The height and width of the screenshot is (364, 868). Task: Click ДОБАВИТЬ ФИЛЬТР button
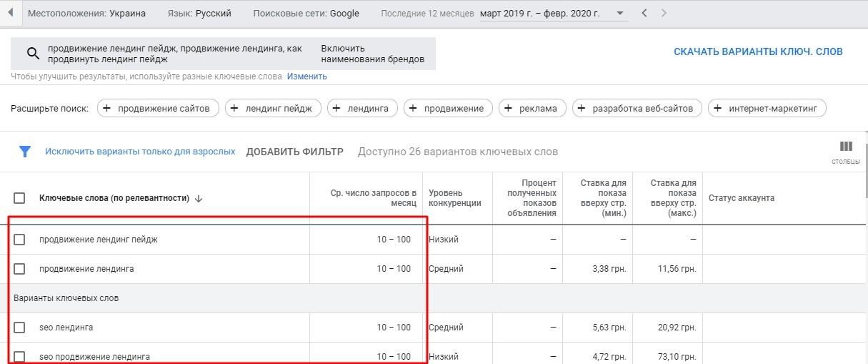294,152
